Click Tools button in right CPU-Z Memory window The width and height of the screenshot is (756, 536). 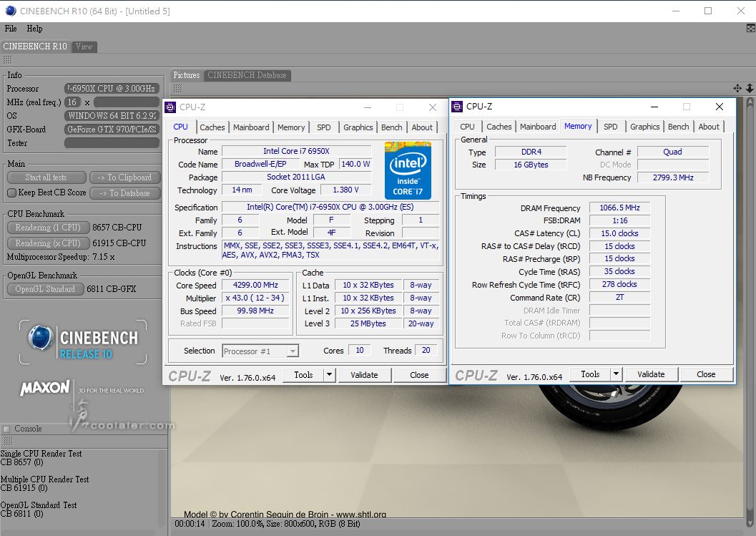(590, 374)
